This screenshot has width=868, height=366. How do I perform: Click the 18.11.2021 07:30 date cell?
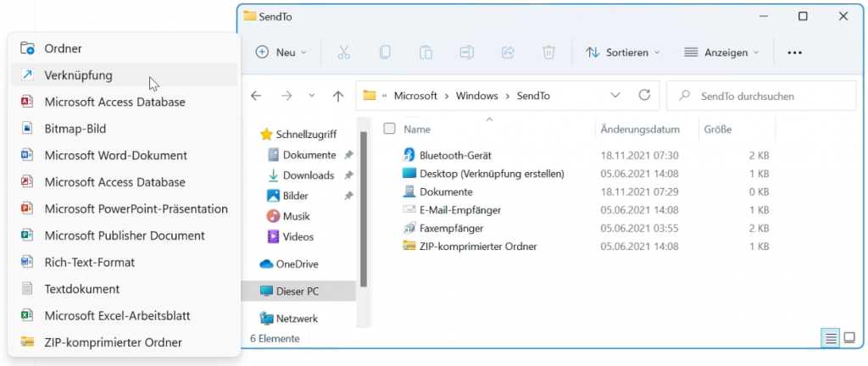pyautogui.click(x=639, y=155)
